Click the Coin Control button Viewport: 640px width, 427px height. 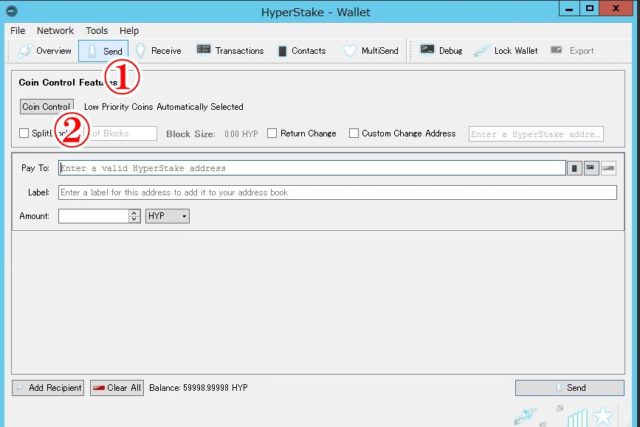click(x=47, y=107)
